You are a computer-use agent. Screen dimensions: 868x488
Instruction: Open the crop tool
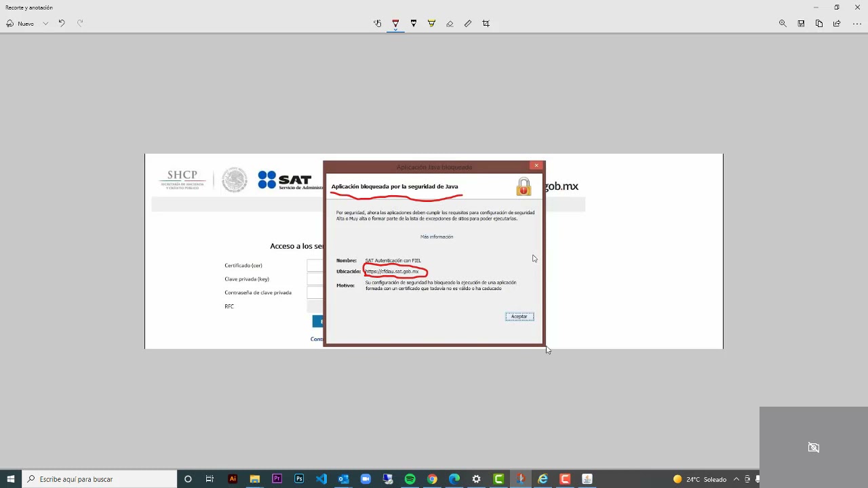[486, 23]
